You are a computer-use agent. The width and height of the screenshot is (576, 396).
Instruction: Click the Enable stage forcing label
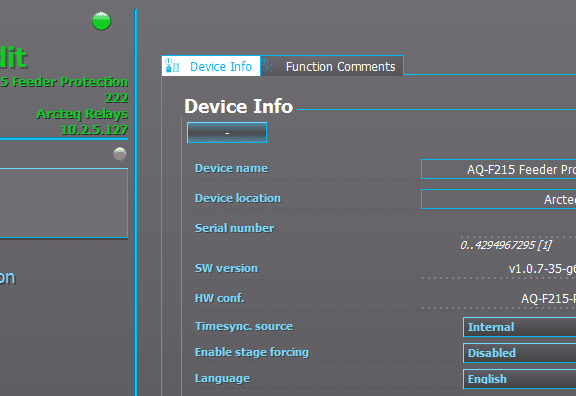tap(252, 352)
